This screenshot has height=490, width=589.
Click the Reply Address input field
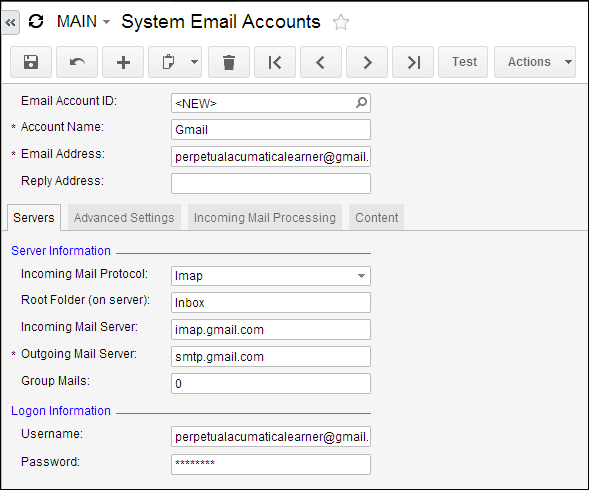point(271,183)
